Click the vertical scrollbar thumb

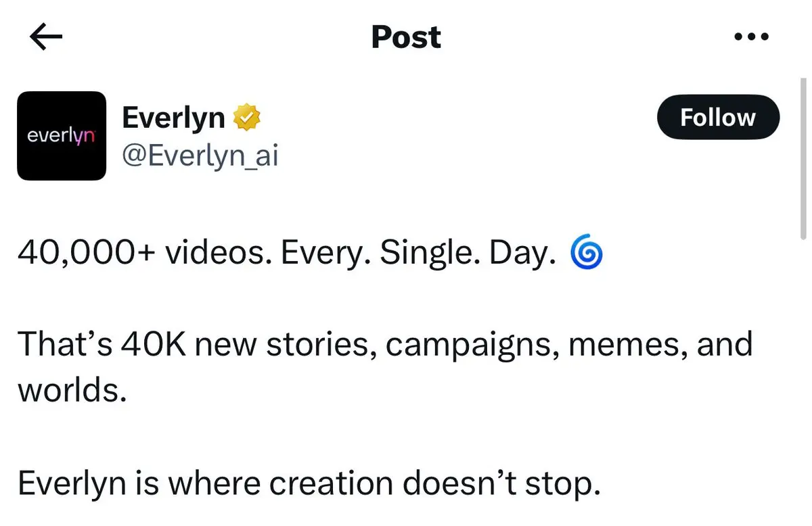coord(803,156)
